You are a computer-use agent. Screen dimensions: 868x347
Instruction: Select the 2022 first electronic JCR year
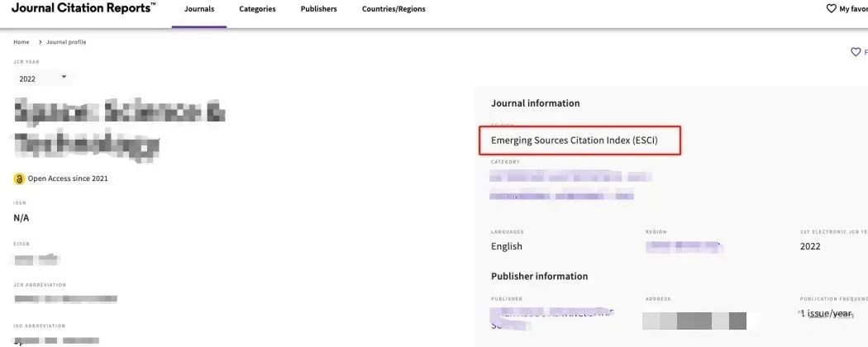[810, 246]
